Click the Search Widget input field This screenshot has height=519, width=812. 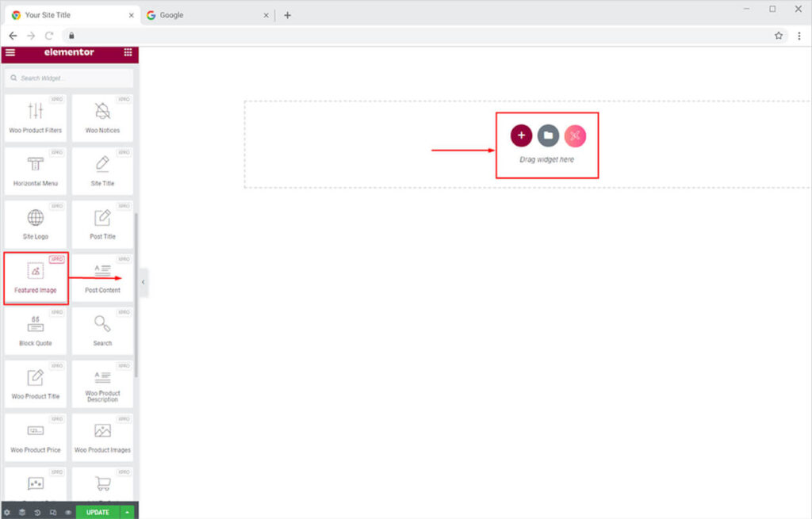[70, 78]
